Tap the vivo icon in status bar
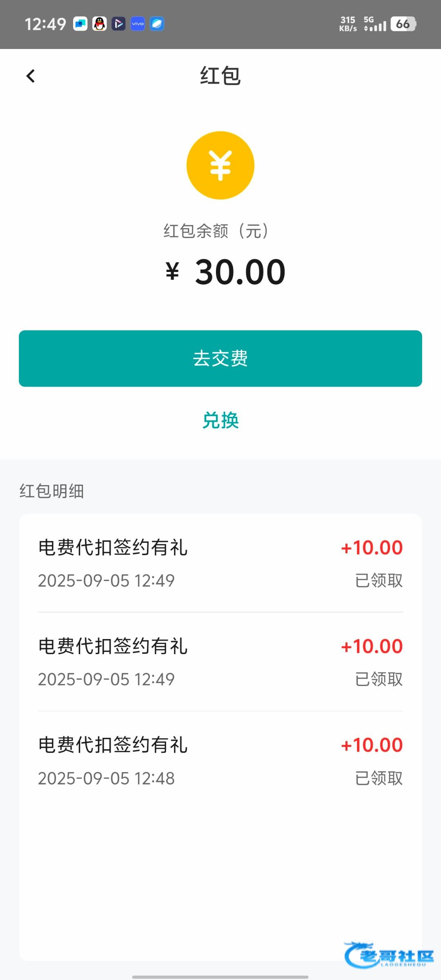This screenshot has width=441, height=980. point(138,24)
